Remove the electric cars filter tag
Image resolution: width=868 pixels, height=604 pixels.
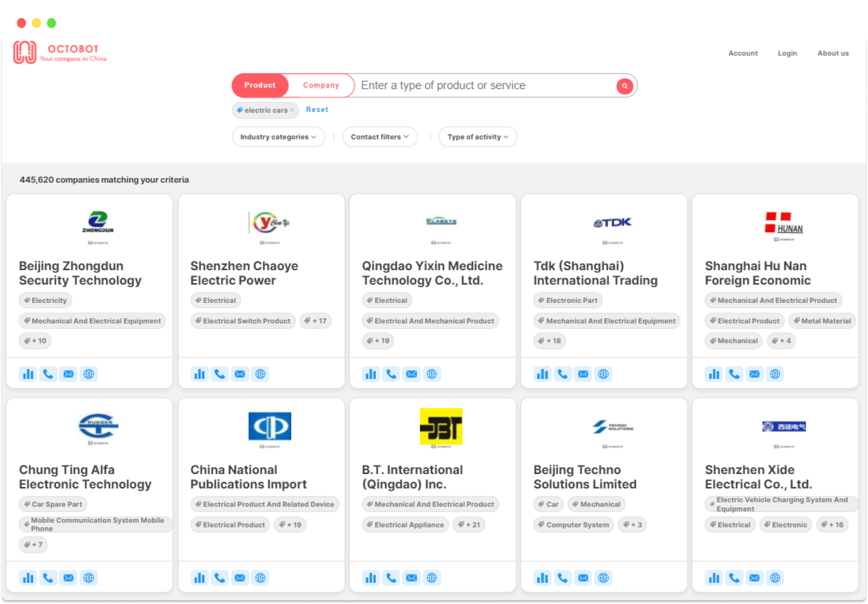292,110
